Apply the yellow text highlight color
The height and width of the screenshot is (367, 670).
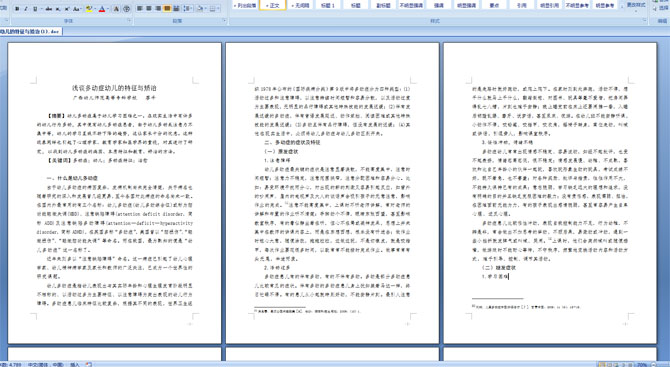tap(89, 9)
